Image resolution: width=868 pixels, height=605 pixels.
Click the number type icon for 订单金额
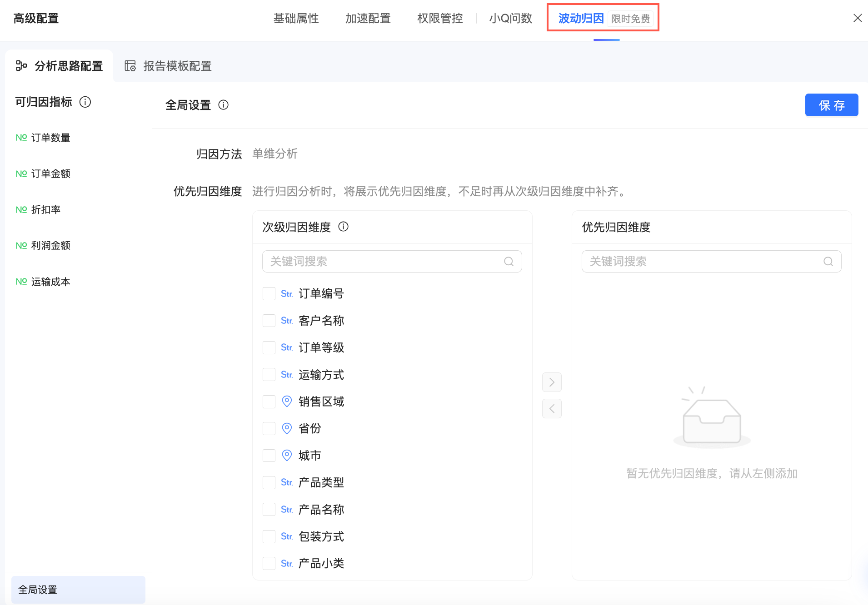pyautogui.click(x=21, y=174)
